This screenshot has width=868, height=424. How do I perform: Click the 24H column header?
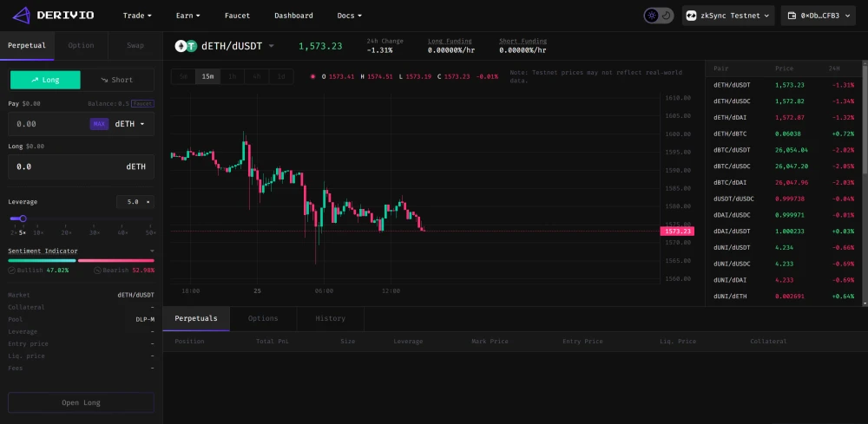click(x=834, y=68)
